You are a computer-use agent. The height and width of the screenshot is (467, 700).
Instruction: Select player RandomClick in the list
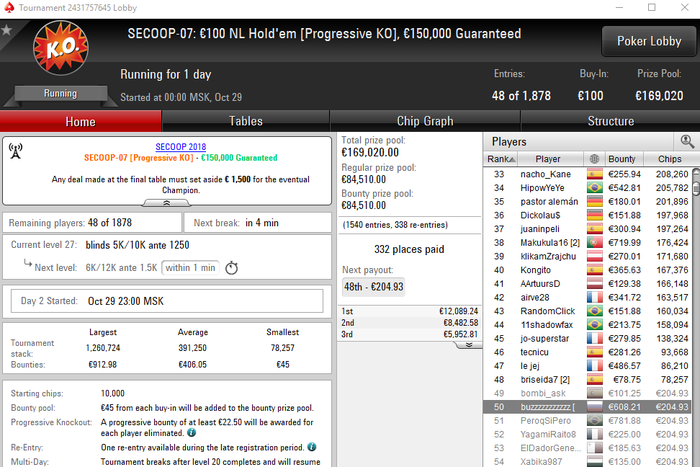pos(588,311)
